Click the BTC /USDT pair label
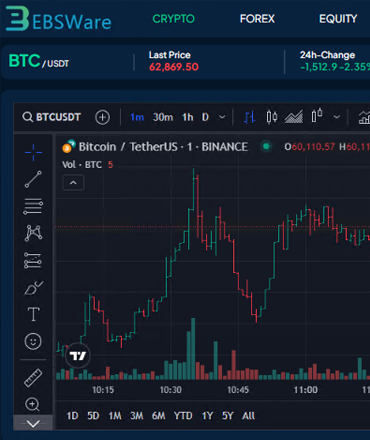This screenshot has height=440, width=370. [x=39, y=61]
